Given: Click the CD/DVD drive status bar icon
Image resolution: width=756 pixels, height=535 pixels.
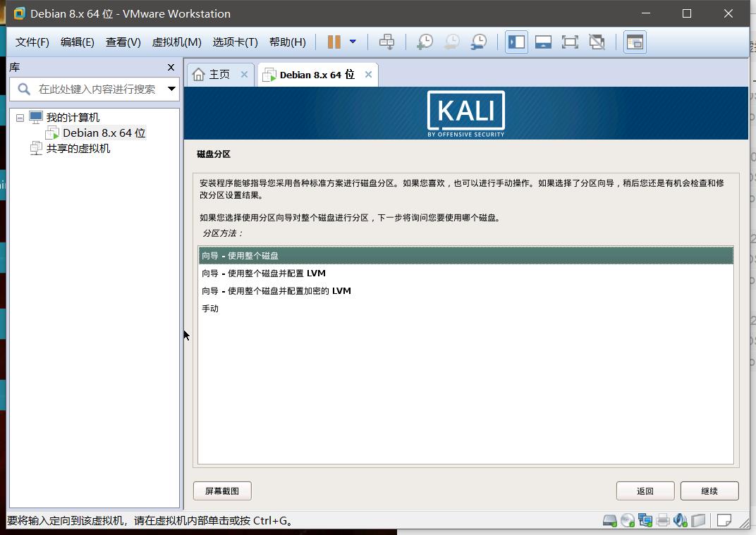Looking at the screenshot, I should [x=627, y=520].
